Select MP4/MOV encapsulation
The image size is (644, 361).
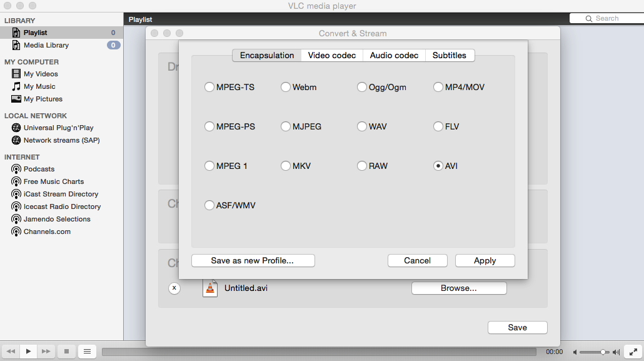[459, 87]
